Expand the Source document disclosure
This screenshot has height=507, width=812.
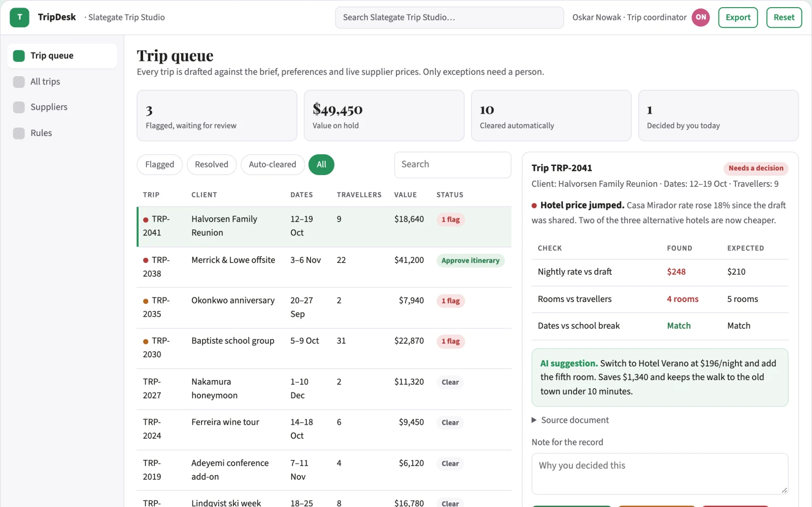point(570,420)
